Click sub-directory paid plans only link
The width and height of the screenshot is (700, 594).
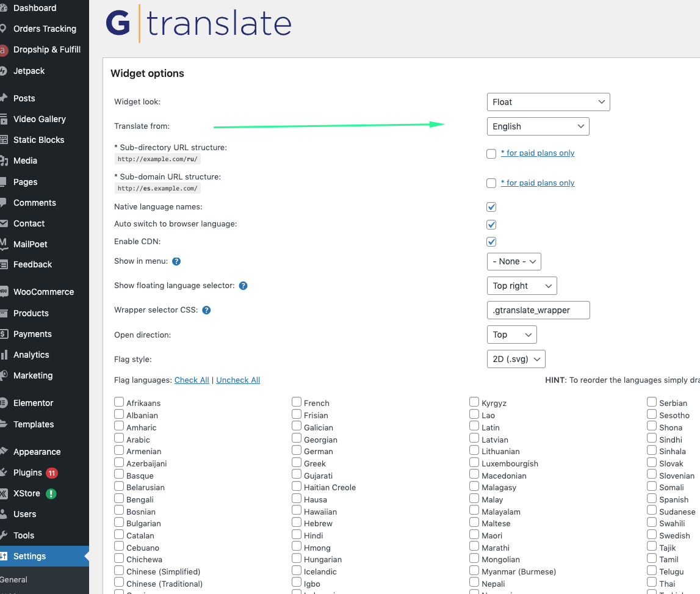(538, 153)
